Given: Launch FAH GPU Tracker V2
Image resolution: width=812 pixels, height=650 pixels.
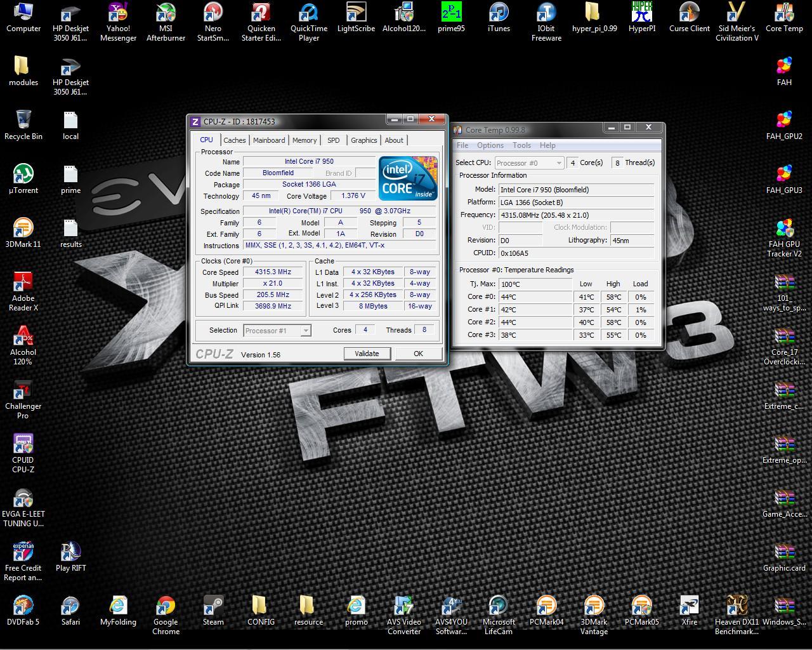Looking at the screenshot, I should [784, 238].
